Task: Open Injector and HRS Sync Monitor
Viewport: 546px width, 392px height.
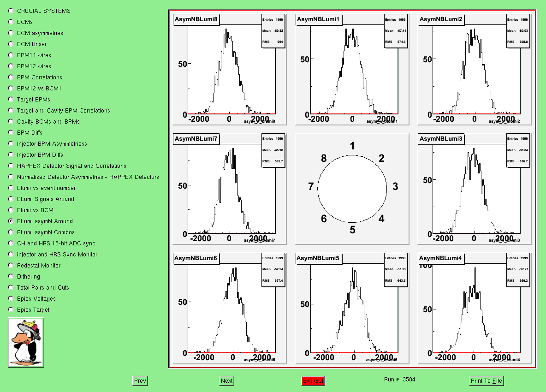Action: [11, 255]
